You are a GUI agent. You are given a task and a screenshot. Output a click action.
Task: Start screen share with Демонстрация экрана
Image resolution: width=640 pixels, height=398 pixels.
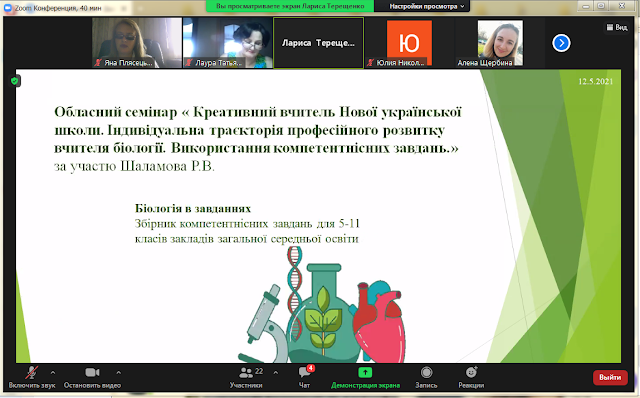point(365,377)
